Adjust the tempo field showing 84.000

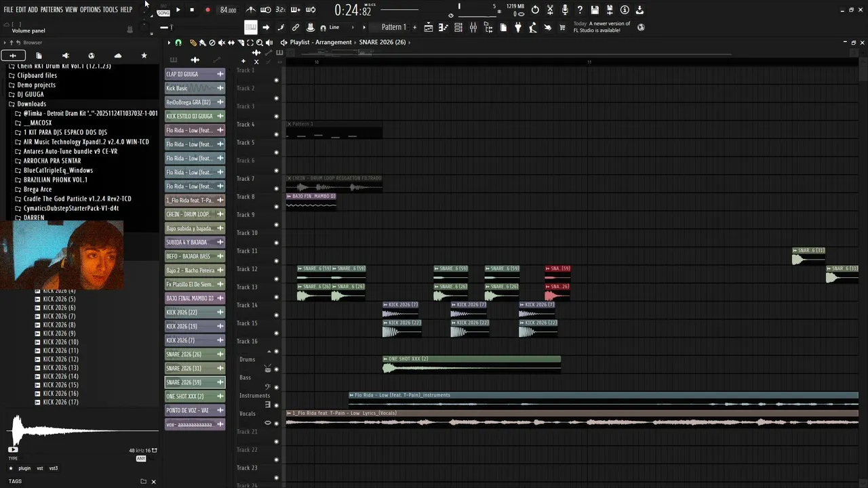[x=228, y=10]
